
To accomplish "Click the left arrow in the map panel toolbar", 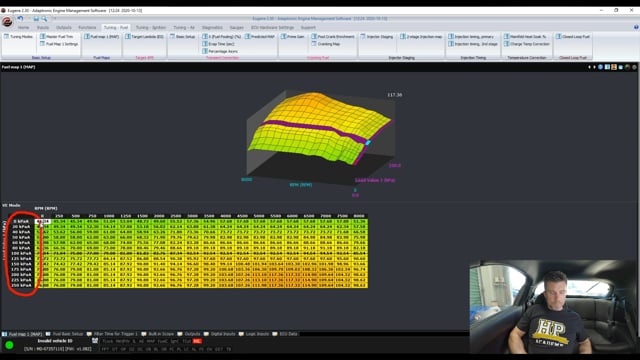I will pyautogui.click(x=589, y=67).
